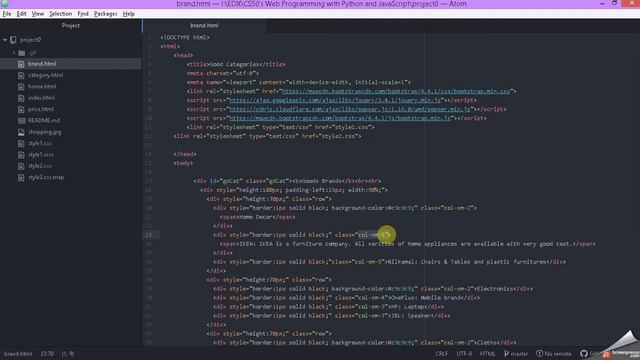Open the Edit menu
Image resolution: width=640 pixels, height=360 pixels.
(21, 14)
